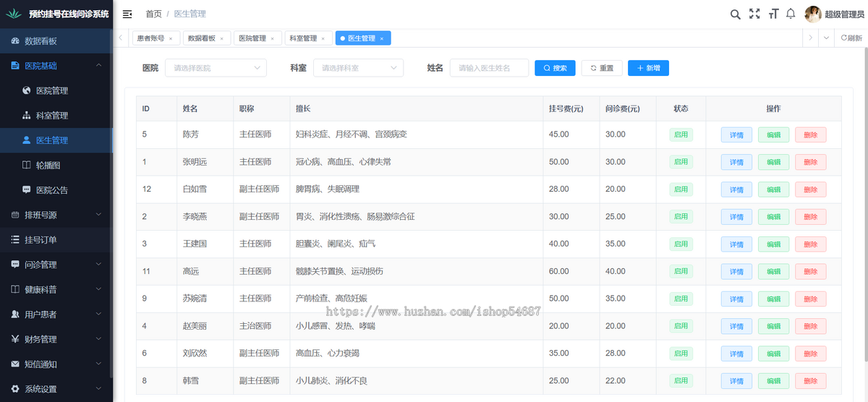This screenshot has height=402, width=868.
Task: Switch to the 医院管理 tab
Action: click(x=257, y=38)
